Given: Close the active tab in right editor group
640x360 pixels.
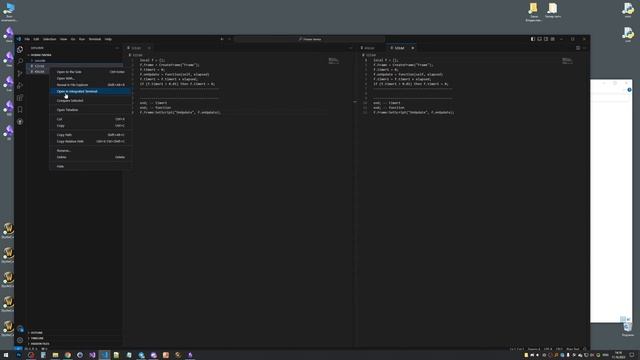Looking at the screenshot, I should click(413, 48).
